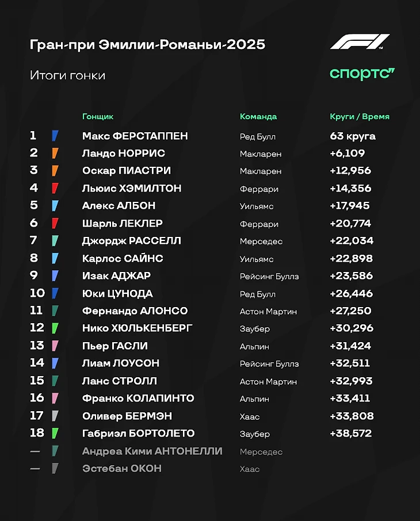The width and height of the screenshot is (420, 521).
Task: Click the Гонщик column header
Action: click(x=98, y=117)
